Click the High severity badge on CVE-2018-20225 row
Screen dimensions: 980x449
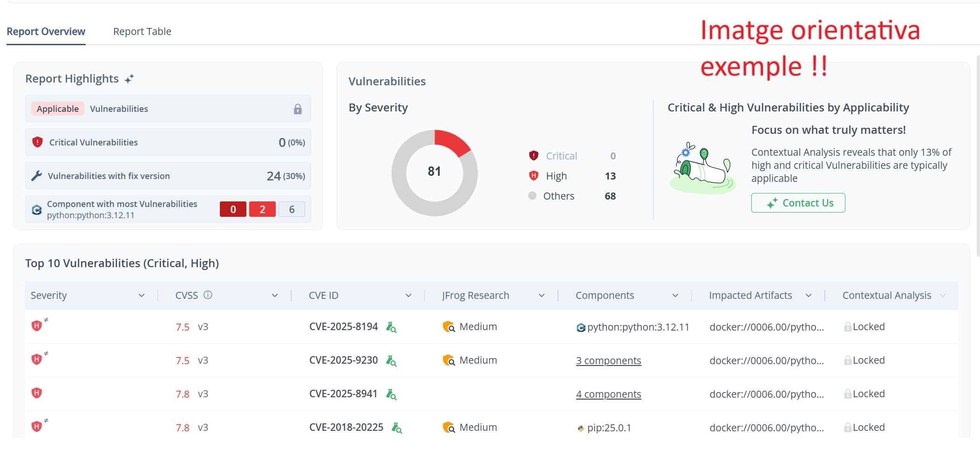point(37,427)
